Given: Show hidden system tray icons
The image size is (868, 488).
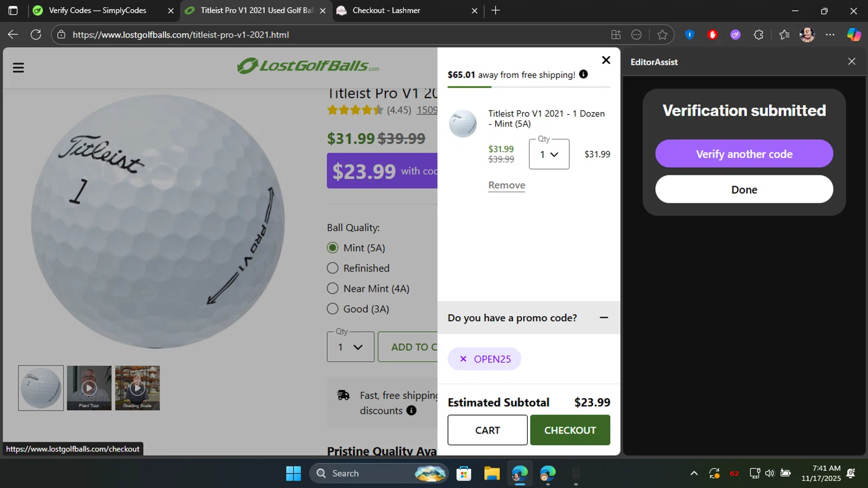Looking at the screenshot, I should [694, 474].
